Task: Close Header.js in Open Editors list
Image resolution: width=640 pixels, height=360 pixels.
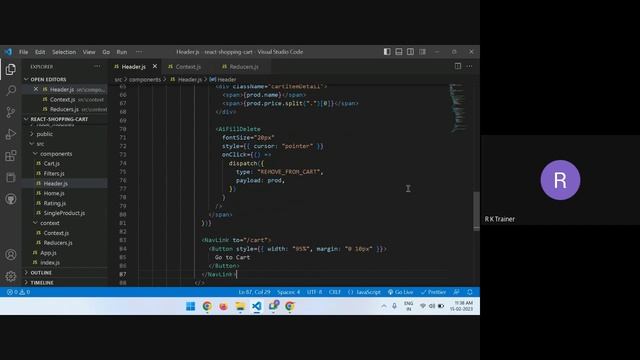Action: tap(36, 89)
